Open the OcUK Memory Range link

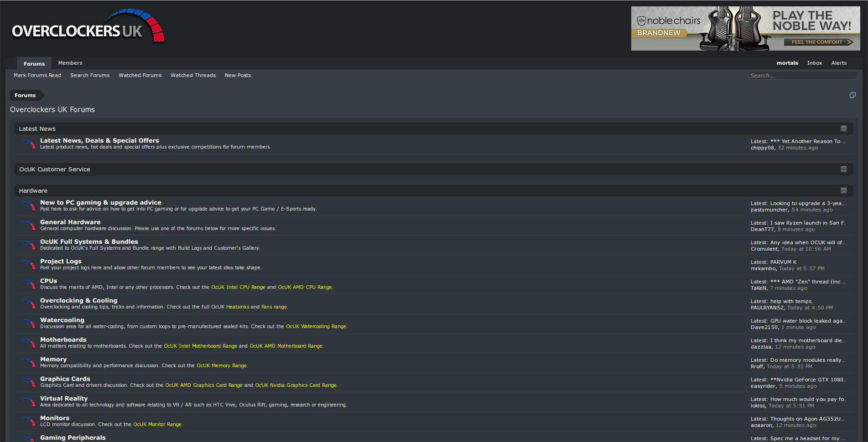(x=222, y=365)
